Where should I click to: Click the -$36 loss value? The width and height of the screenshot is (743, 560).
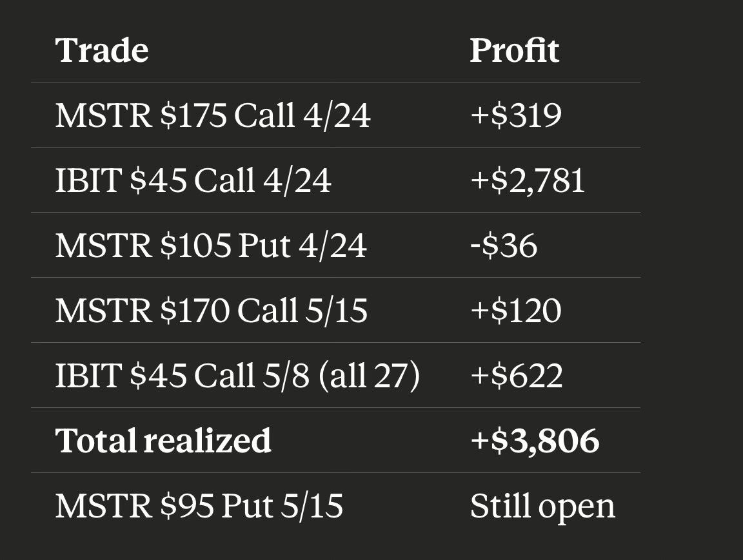[x=504, y=246]
